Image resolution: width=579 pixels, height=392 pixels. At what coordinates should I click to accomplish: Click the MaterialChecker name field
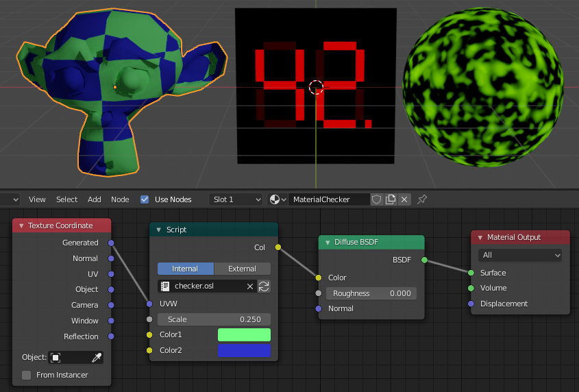click(329, 199)
